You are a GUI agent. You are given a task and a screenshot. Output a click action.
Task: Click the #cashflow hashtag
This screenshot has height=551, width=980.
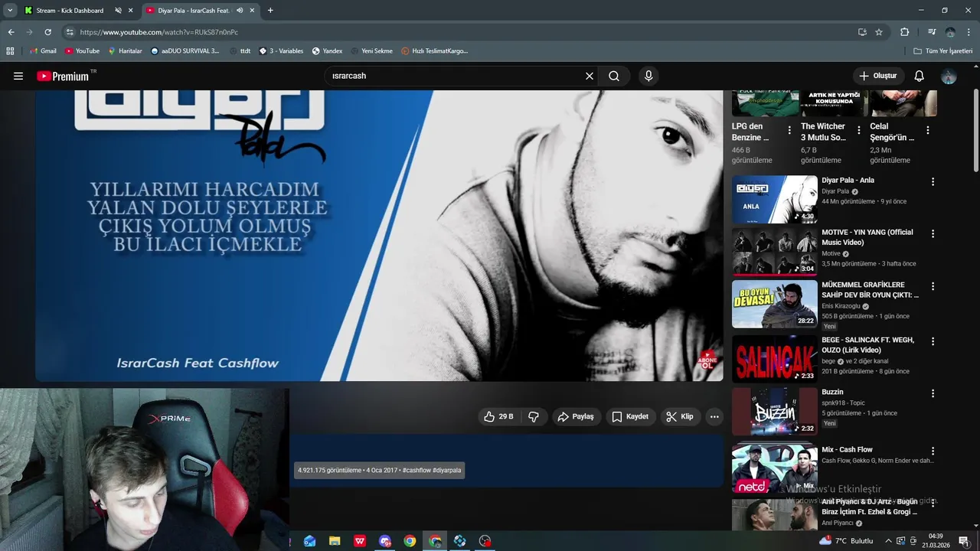[x=416, y=470]
